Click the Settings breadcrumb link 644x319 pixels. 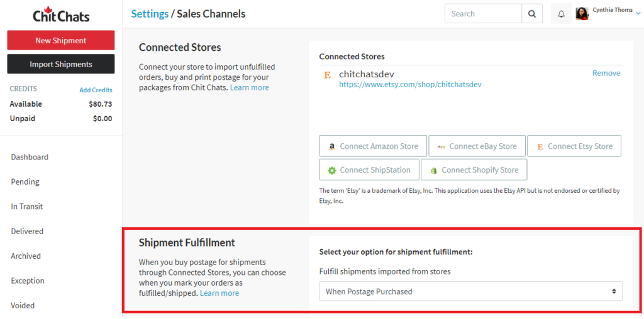tap(150, 14)
